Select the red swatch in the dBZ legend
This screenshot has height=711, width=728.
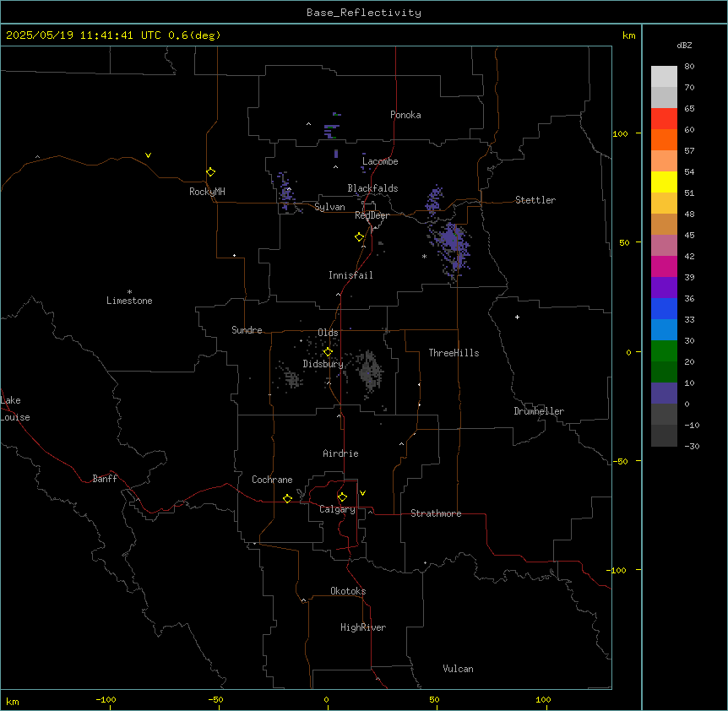[664, 119]
